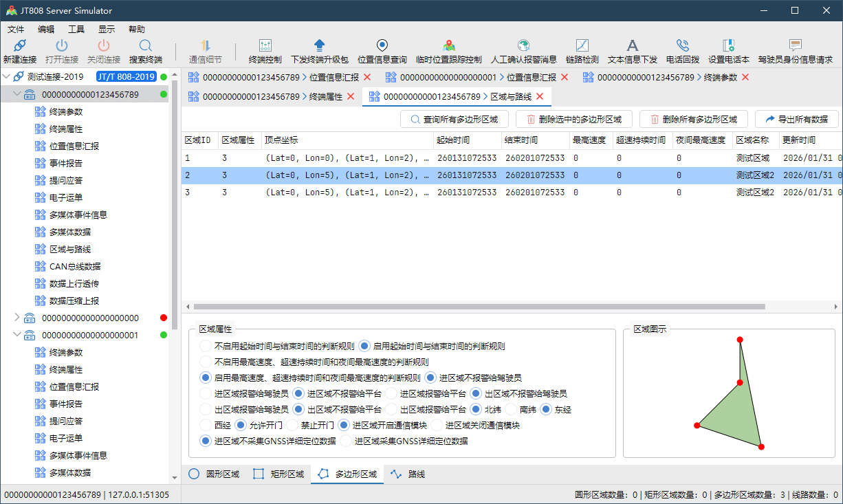Click the 新建连接 toolbar icon
Viewport: 843px width, 504px height.
click(19, 46)
